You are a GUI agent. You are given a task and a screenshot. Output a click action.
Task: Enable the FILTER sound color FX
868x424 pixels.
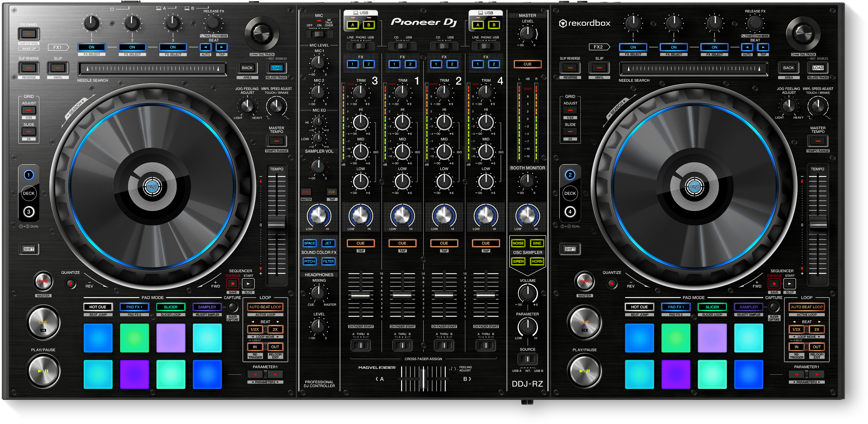[328, 261]
